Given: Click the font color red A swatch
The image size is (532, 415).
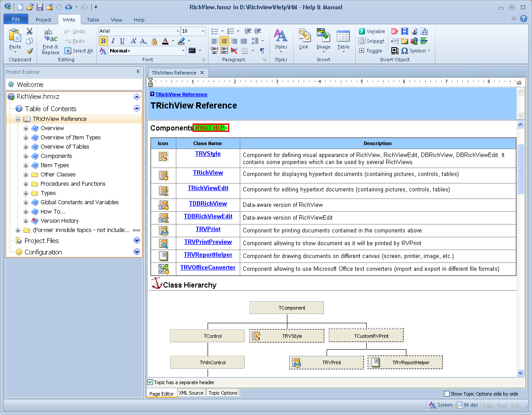Looking at the screenshot, I should click(165, 41).
